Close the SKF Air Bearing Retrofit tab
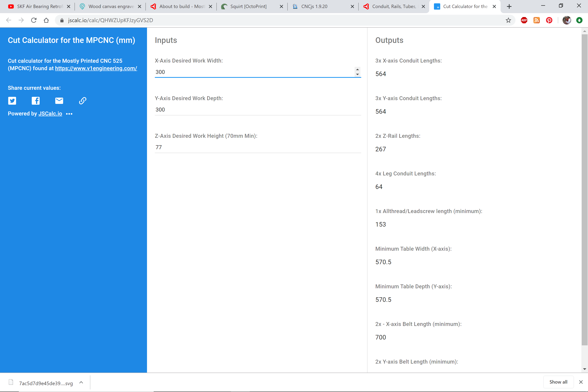 (68, 6)
